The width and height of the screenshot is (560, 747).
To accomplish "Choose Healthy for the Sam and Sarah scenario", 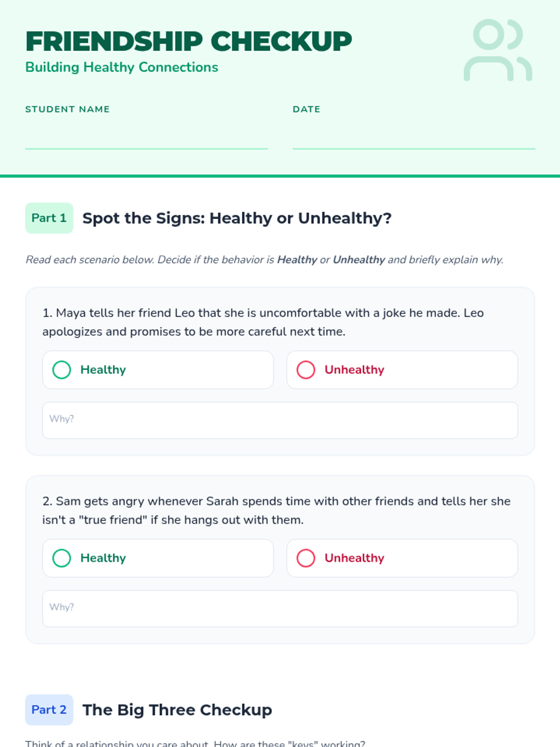I will [158, 558].
